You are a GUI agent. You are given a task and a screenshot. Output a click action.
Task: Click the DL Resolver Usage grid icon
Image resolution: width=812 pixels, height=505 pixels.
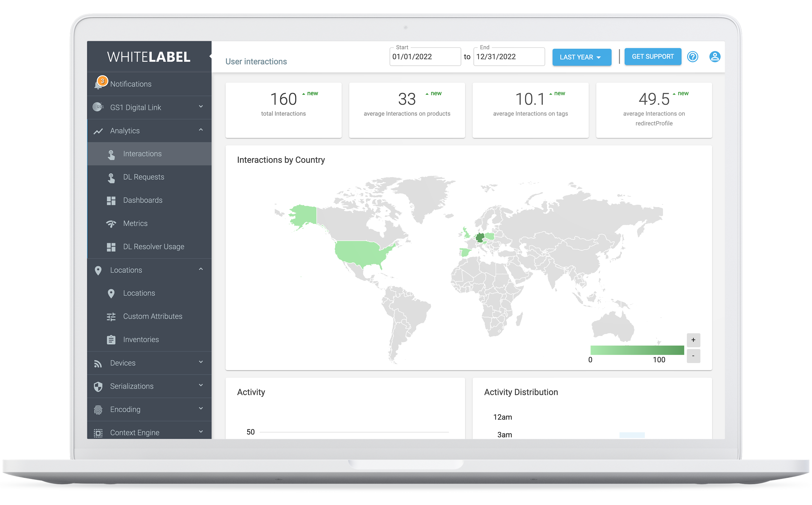coord(111,247)
